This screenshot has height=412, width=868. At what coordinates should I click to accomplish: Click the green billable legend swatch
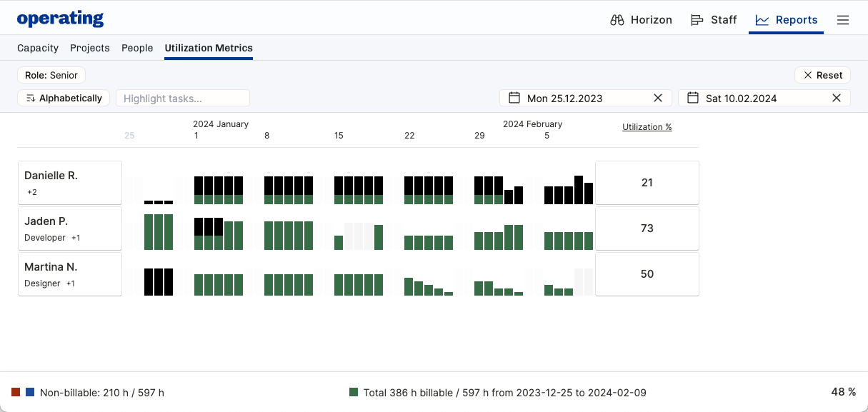[x=354, y=392]
